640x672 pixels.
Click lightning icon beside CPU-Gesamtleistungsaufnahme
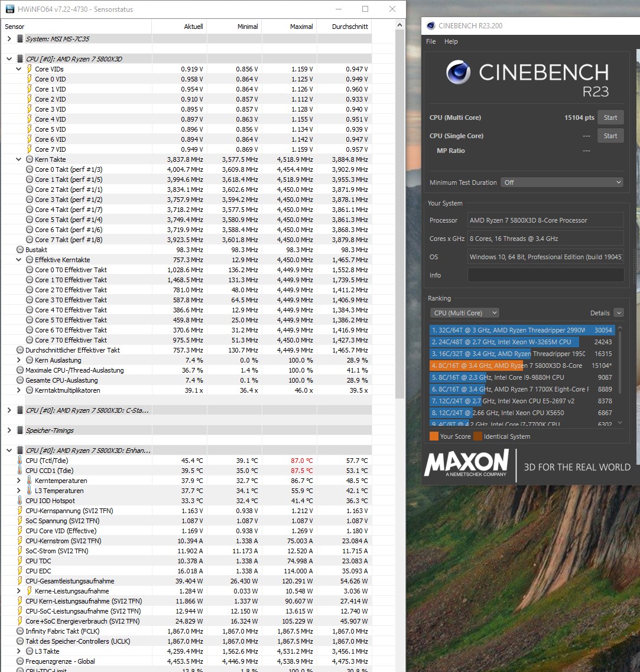[x=20, y=580]
